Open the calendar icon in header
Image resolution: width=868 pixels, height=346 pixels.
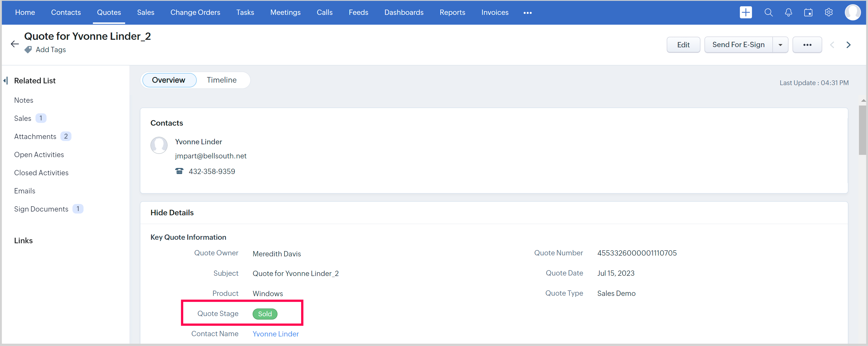[808, 13]
